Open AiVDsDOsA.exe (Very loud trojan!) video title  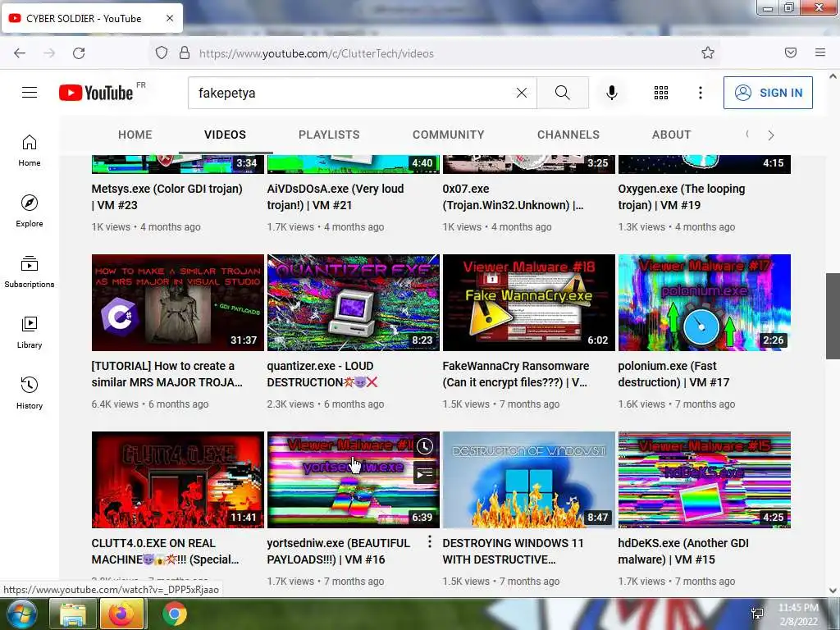(336, 197)
